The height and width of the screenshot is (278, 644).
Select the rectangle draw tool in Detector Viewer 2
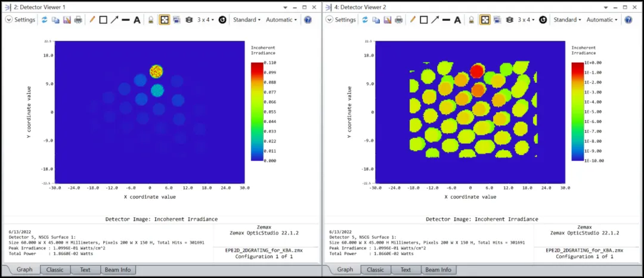[423, 20]
